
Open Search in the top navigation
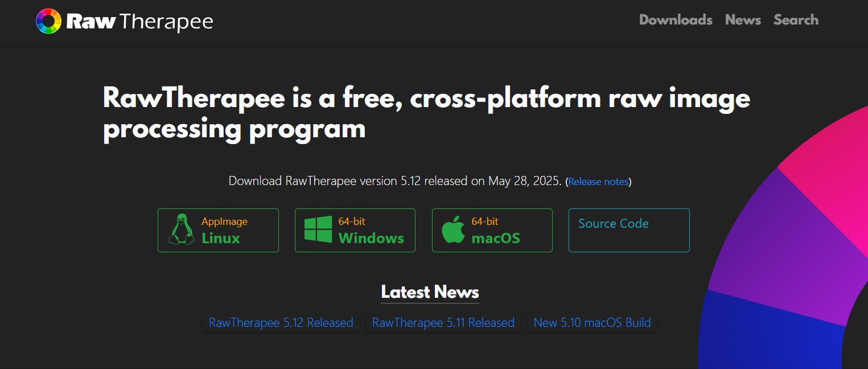click(x=796, y=20)
